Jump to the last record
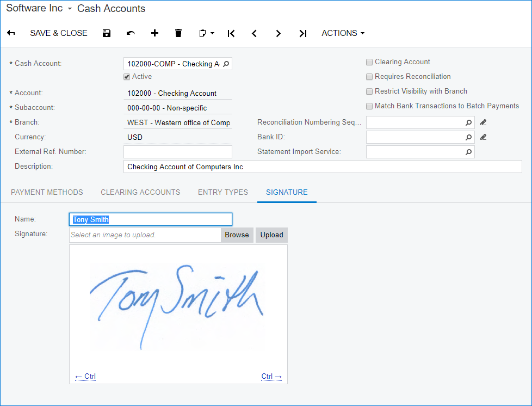The width and height of the screenshot is (532, 406). pyautogui.click(x=302, y=33)
